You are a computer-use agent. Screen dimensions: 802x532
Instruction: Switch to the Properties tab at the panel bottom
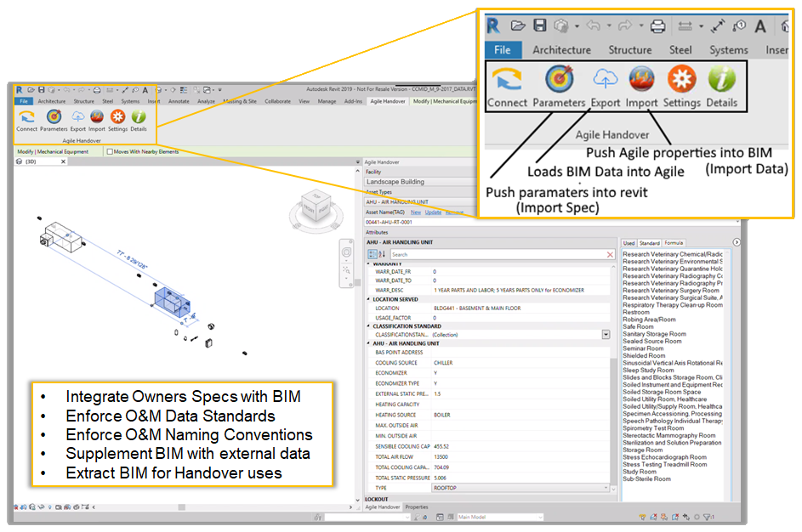pos(417,507)
